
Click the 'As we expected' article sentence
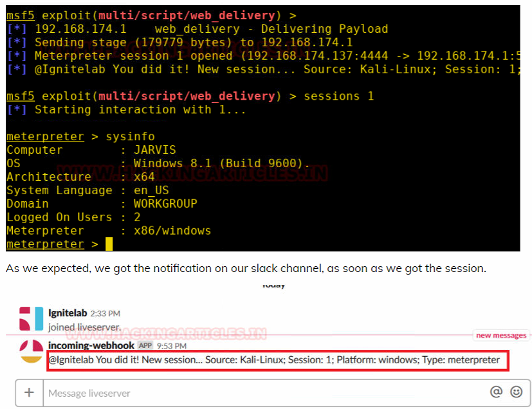point(246,268)
